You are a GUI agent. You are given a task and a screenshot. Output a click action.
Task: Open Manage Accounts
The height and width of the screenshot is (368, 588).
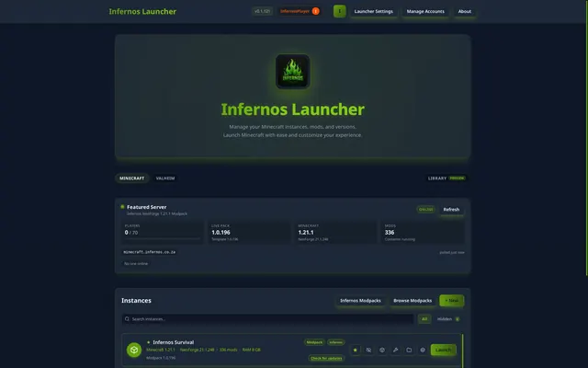425,11
